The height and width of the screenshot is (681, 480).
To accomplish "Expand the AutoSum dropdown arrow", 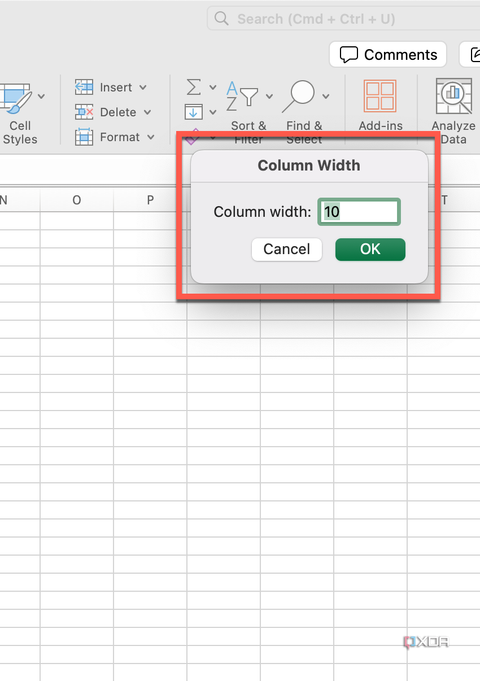I will (x=213, y=87).
